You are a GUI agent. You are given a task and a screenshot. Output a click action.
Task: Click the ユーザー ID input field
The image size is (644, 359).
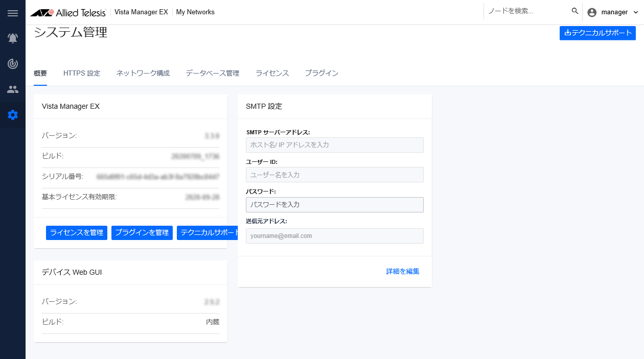(335, 175)
